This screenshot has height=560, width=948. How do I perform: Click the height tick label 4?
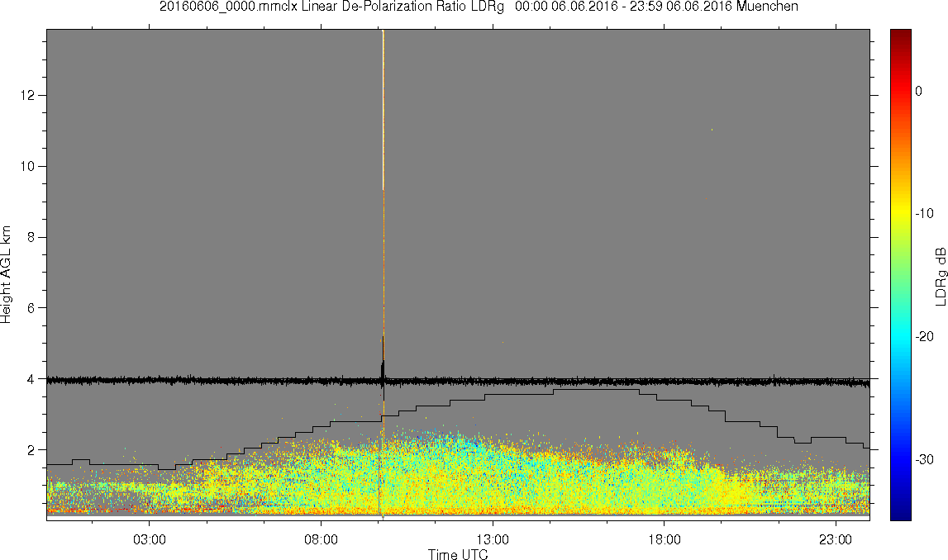(x=32, y=379)
